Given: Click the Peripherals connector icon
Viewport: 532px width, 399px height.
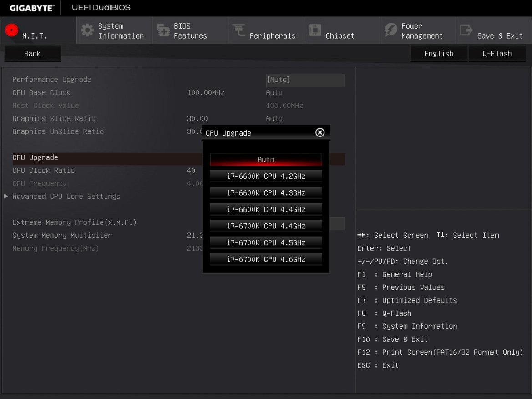Looking at the screenshot, I should [239, 30].
